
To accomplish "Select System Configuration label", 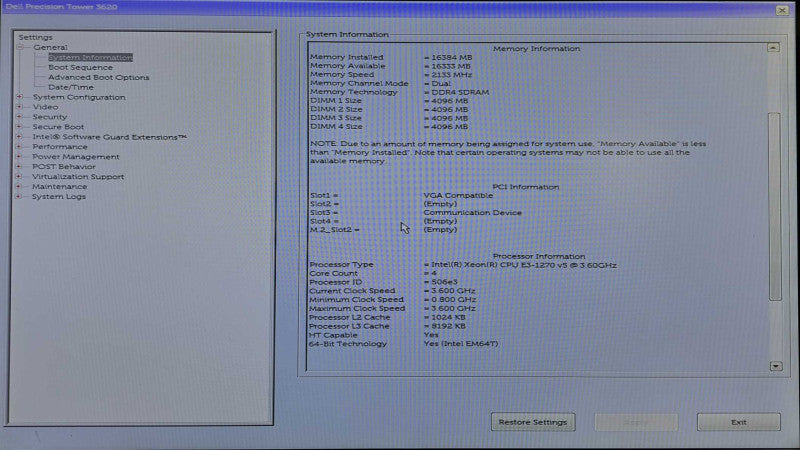I will pos(79,97).
